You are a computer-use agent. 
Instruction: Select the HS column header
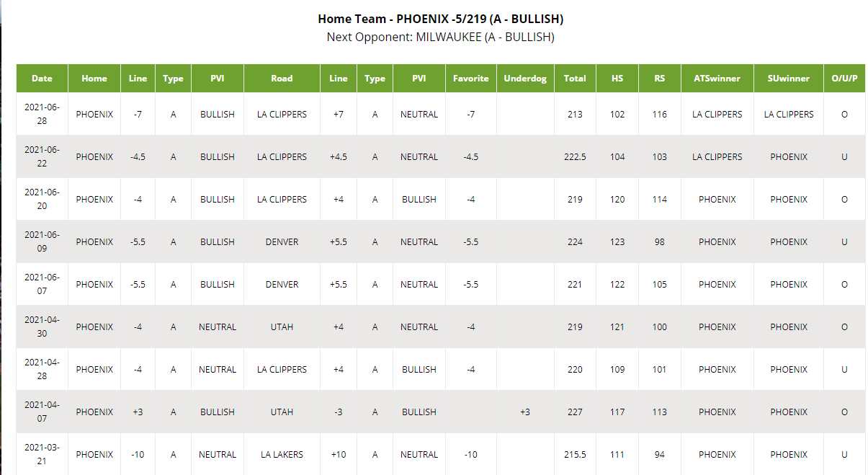pyautogui.click(x=617, y=79)
